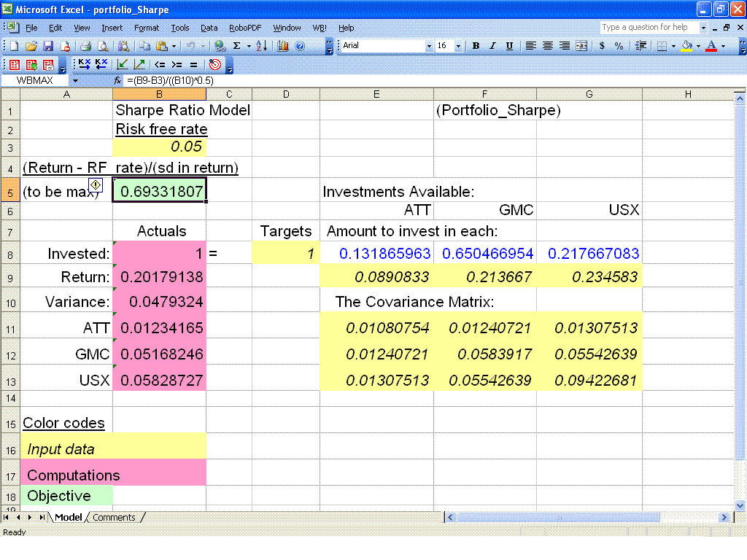Screen dimensions: 747x560
Task: Open the Font Color dropdown arrow
Action: coord(723,46)
